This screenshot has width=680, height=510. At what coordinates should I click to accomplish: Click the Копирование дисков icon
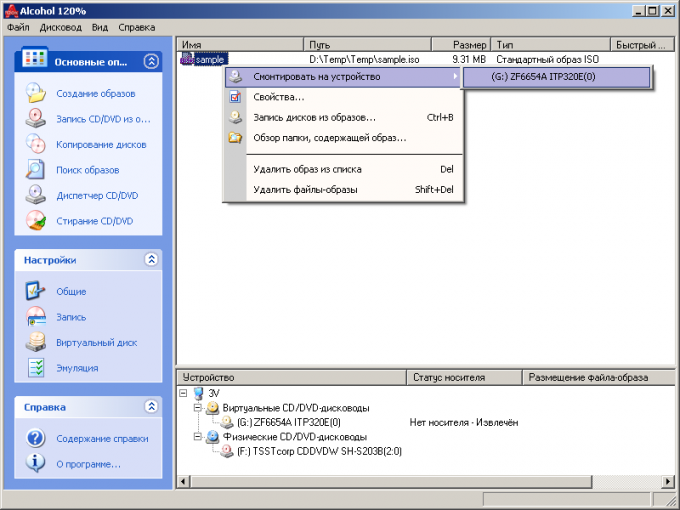36,144
